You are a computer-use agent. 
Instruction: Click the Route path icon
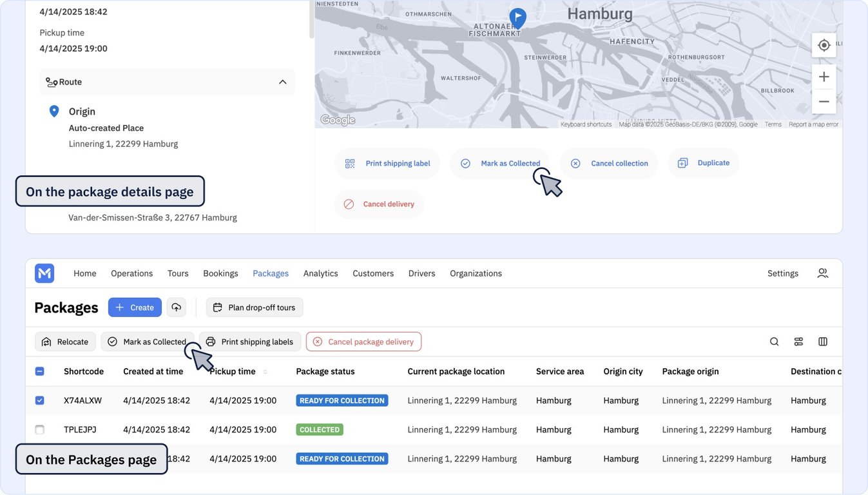click(x=52, y=82)
